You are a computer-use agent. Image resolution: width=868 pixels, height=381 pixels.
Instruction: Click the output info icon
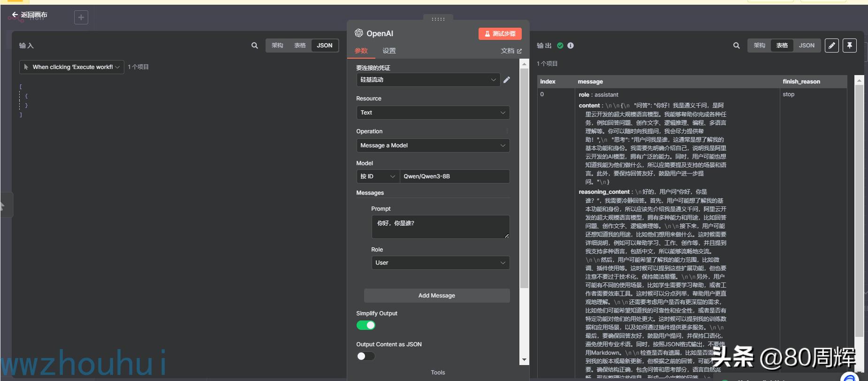click(571, 46)
